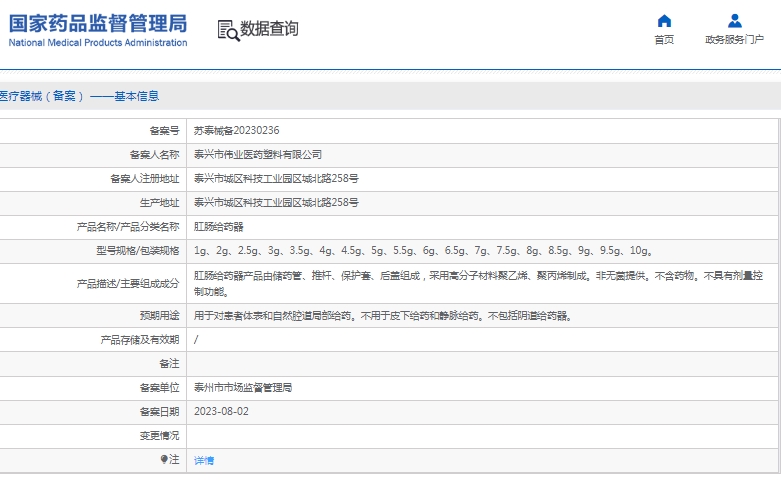Image resolution: width=781 pixels, height=480 pixels.
Task: Click the 型号规格 values starting with 1g
Action: (x=423, y=251)
